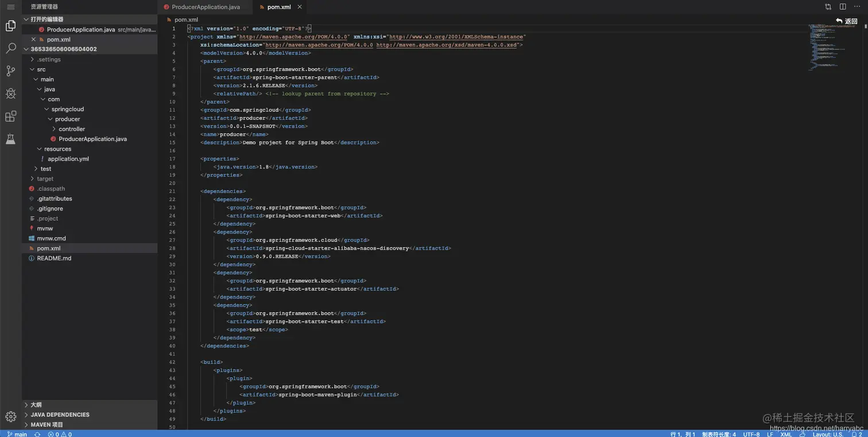
Task: Click the http://maven.apache.org/POM/4.0.0 xmlns link
Action: tap(292, 36)
